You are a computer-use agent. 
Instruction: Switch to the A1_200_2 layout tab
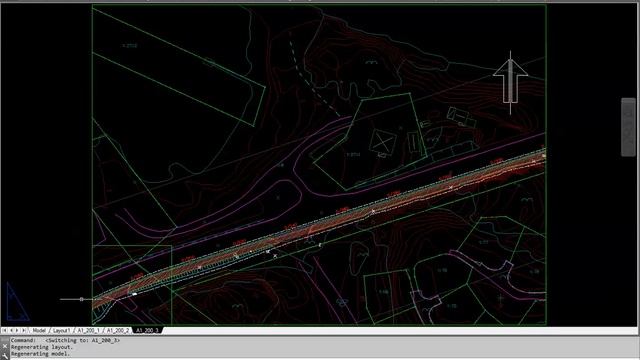118,330
